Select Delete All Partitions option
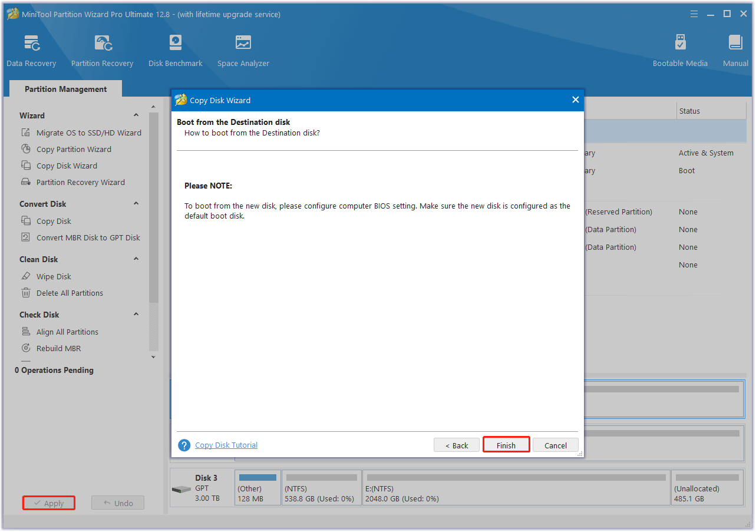Viewport: 756px width, 532px height. pos(70,293)
